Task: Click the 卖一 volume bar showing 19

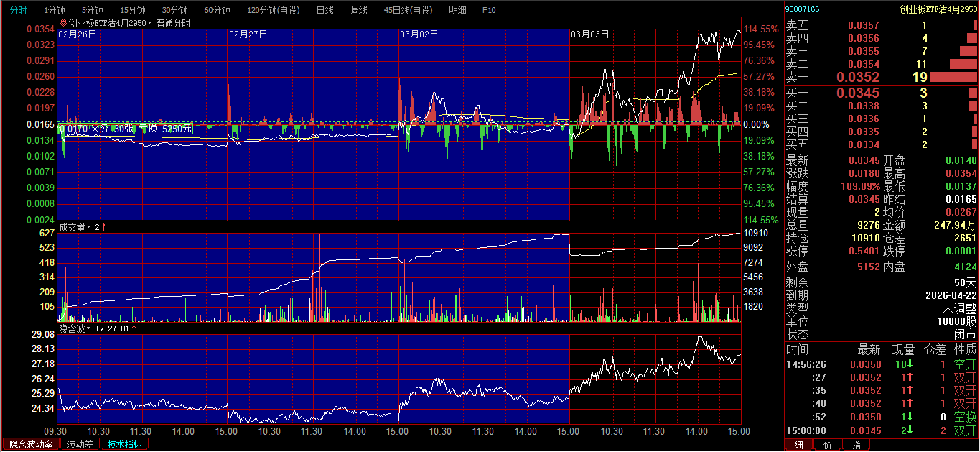Action: (x=954, y=78)
